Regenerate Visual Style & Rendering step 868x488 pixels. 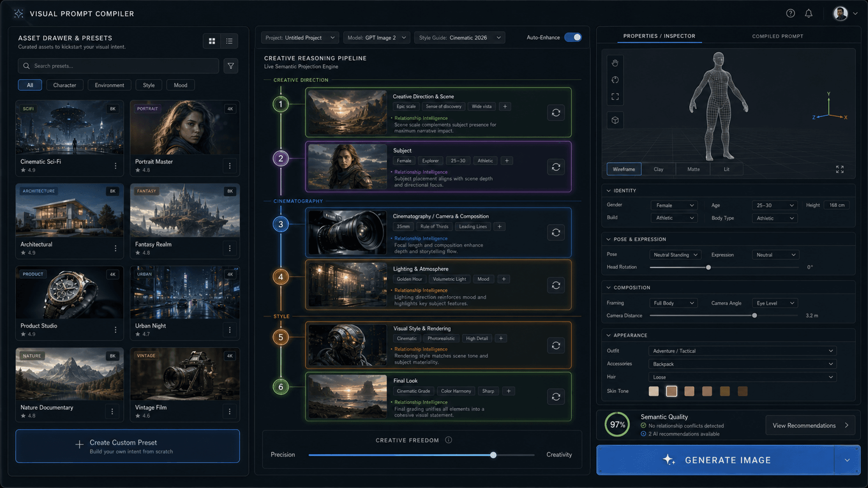coord(556,346)
